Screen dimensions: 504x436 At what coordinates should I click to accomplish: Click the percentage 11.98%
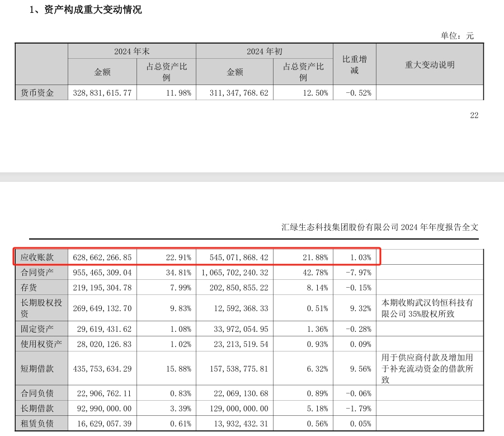click(x=178, y=93)
